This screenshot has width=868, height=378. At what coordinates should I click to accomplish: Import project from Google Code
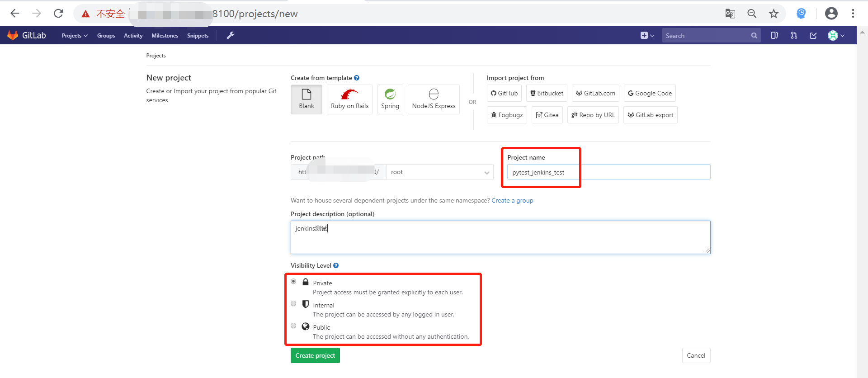click(x=650, y=93)
